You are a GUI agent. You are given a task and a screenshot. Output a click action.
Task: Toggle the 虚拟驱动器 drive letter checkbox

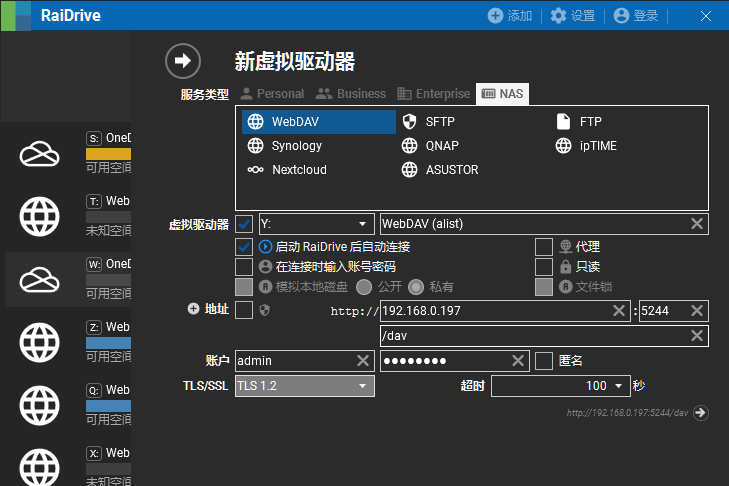[x=244, y=224]
